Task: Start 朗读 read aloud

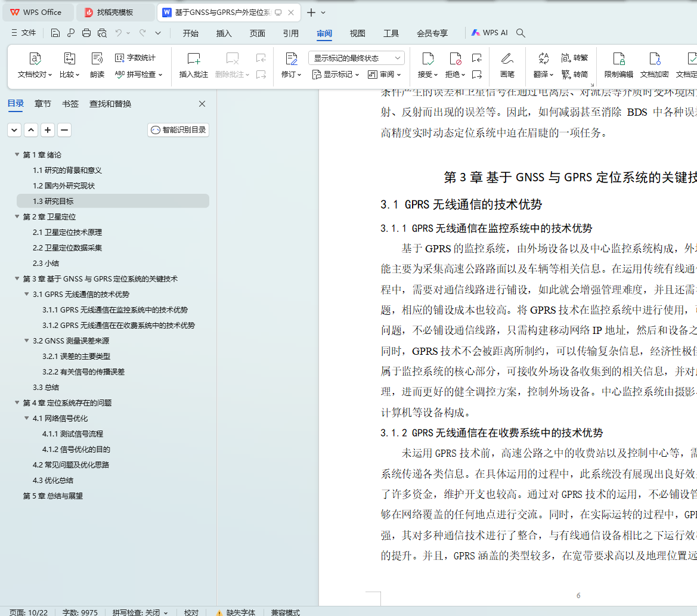Action: (97, 66)
